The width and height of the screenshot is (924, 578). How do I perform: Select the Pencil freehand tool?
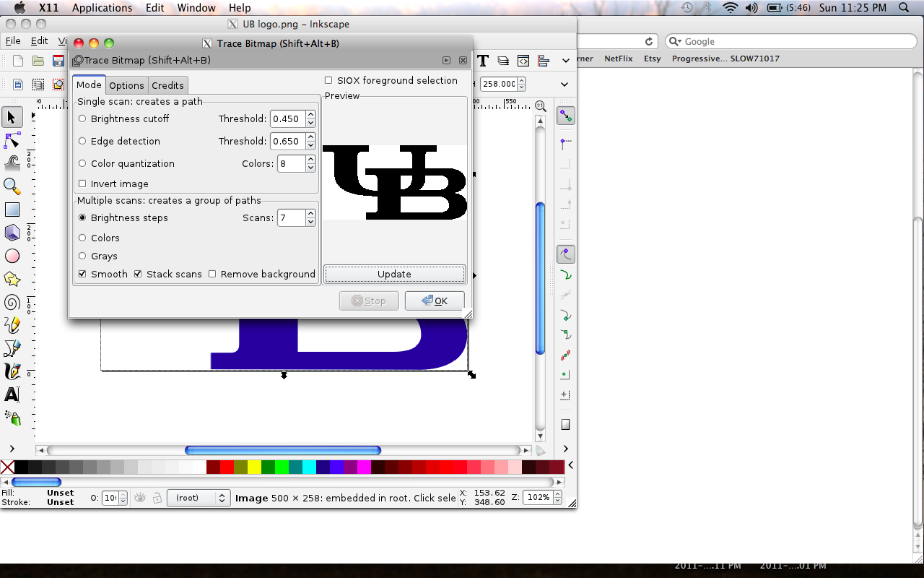pos(12,325)
